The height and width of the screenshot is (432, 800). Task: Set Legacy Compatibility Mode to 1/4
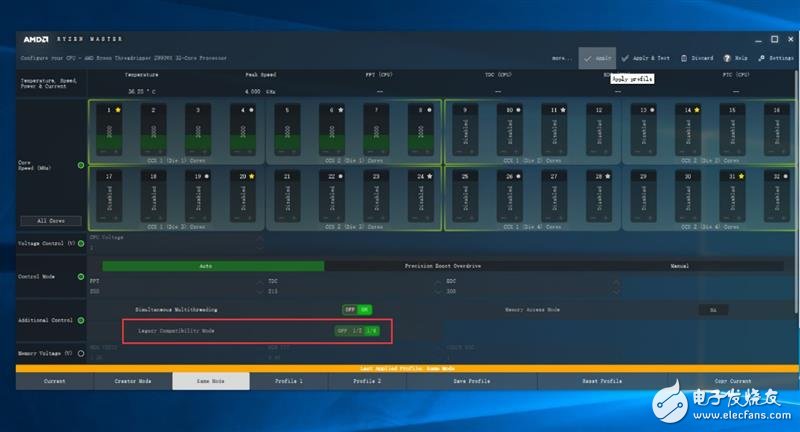pyautogui.click(x=371, y=331)
